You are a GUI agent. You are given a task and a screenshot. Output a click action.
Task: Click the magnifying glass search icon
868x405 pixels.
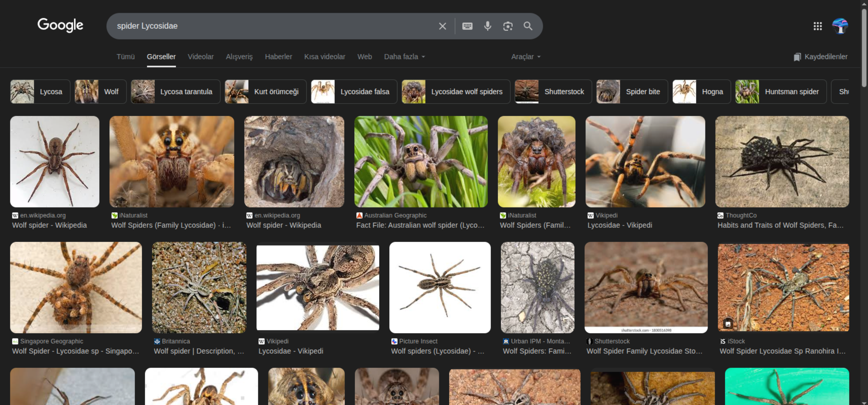point(528,26)
